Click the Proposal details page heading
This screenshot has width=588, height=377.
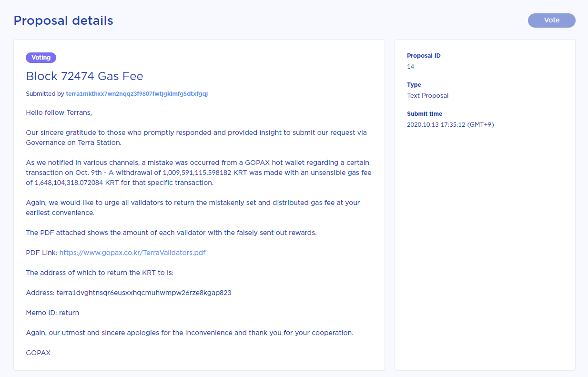pos(63,21)
